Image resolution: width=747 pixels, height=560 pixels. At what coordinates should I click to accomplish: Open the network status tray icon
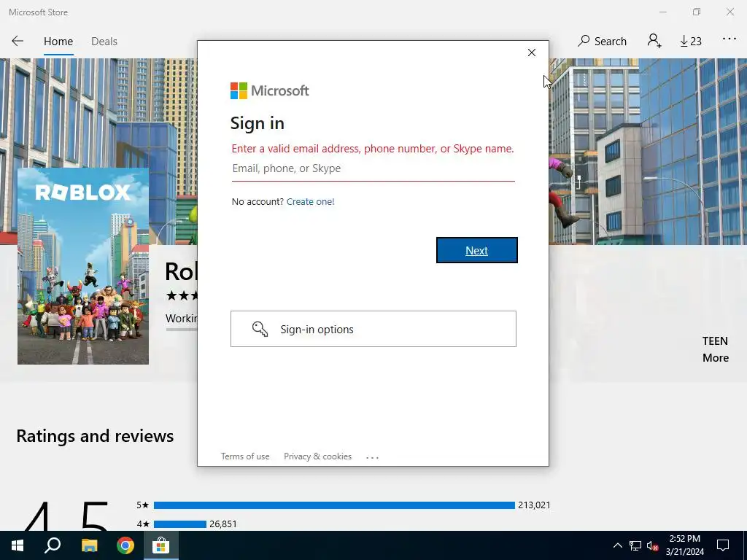pos(635,545)
